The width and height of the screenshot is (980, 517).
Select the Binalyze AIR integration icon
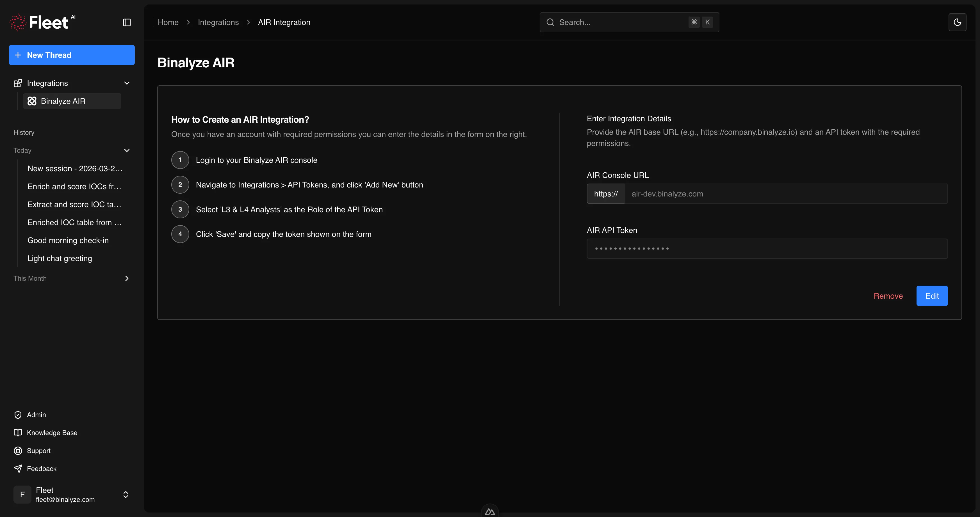pos(32,101)
